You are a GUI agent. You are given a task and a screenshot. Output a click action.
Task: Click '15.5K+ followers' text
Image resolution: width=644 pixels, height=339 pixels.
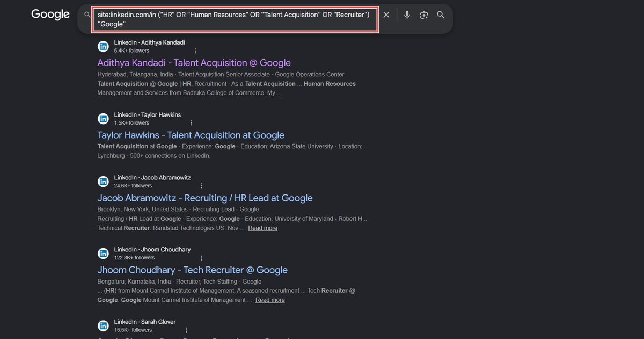(133, 330)
